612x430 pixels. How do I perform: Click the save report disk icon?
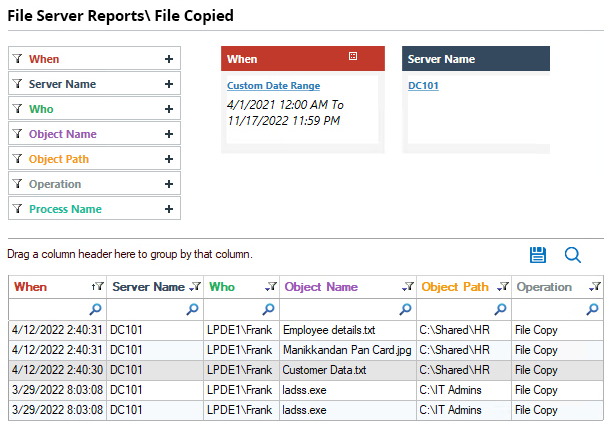pos(538,255)
